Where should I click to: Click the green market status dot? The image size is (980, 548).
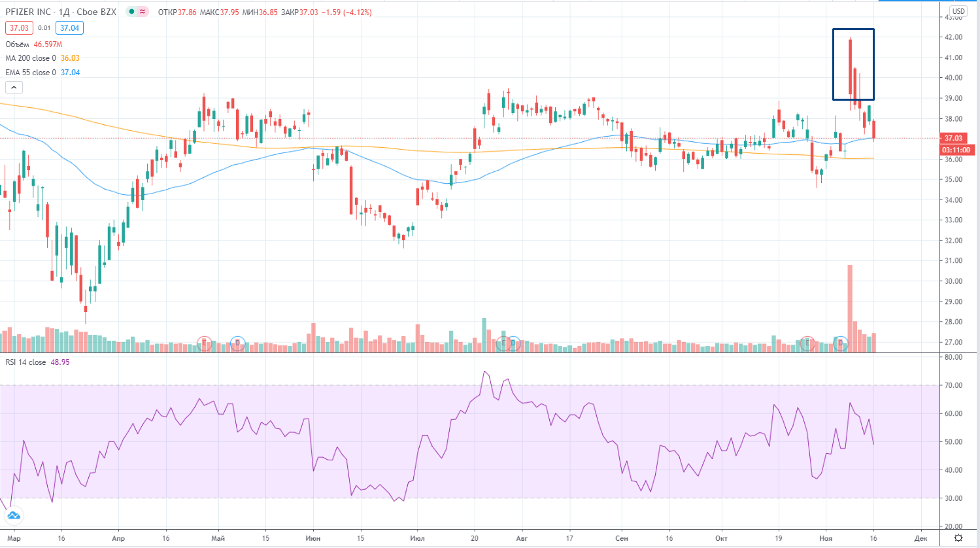tap(132, 12)
